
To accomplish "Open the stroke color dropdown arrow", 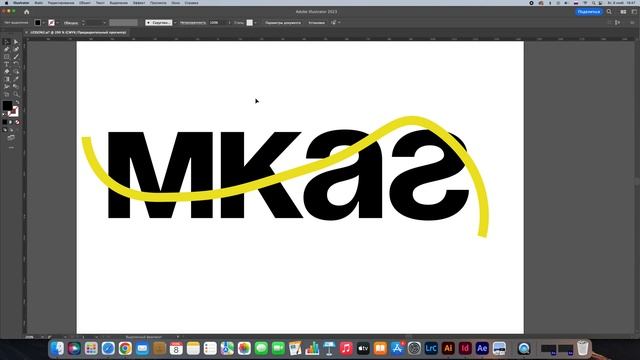I will (x=57, y=22).
